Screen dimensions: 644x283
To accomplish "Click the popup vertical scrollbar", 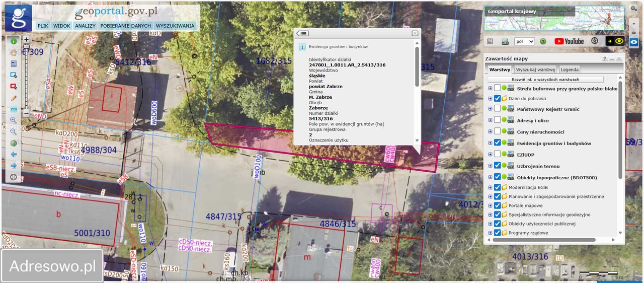I will [417, 67].
